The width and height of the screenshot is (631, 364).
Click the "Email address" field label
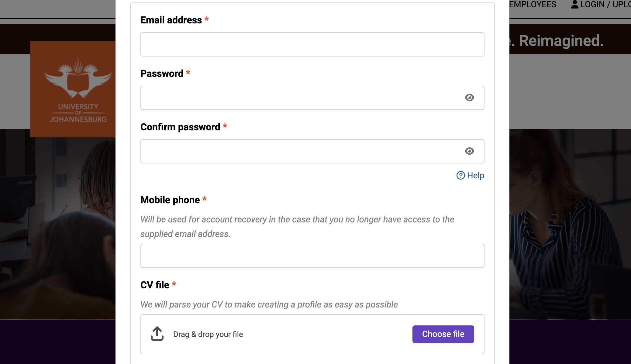coord(171,20)
